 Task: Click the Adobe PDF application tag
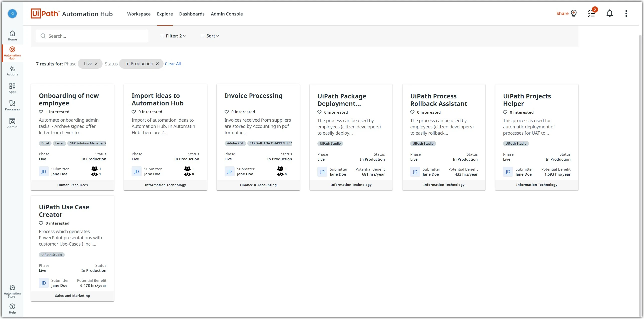(235, 143)
